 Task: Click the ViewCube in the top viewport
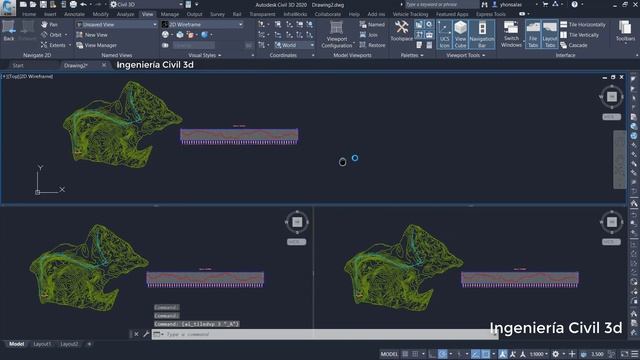point(611,97)
